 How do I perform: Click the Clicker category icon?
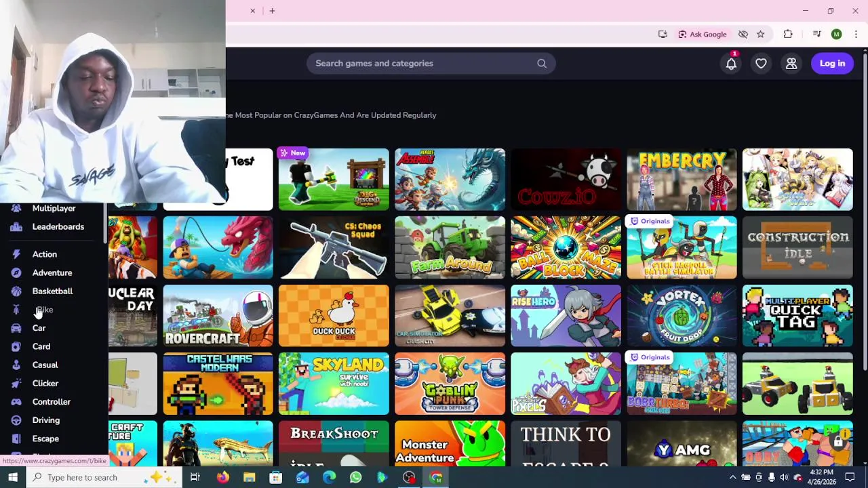[x=16, y=383]
